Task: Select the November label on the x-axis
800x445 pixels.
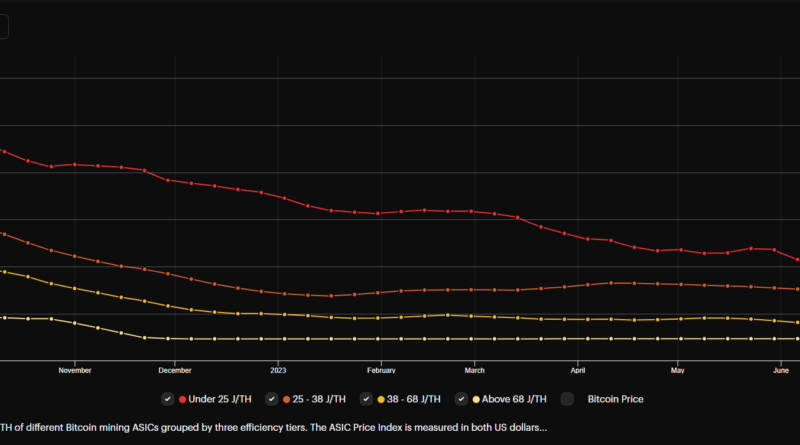Action: [x=75, y=370]
